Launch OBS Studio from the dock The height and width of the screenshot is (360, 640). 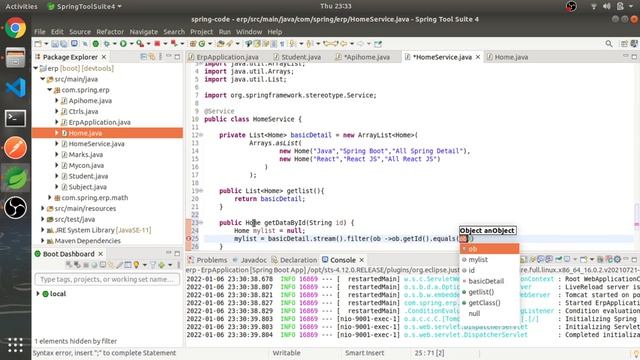click(16, 208)
